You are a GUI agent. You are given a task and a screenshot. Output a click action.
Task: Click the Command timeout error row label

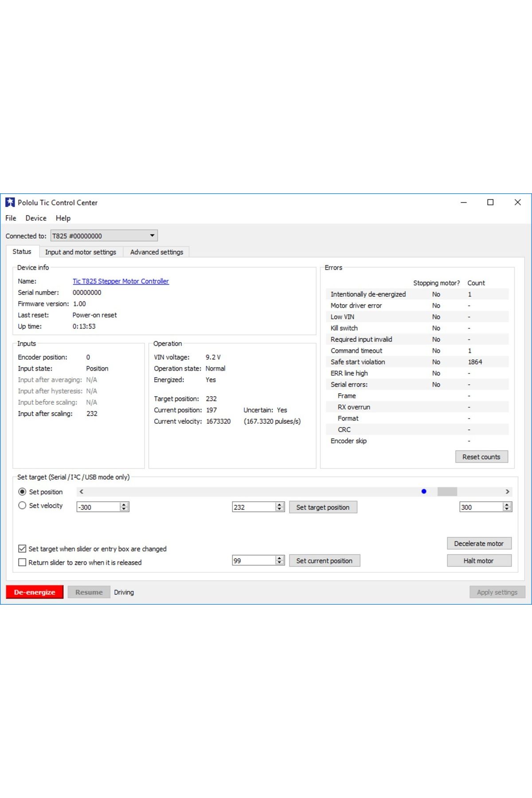[x=356, y=351]
